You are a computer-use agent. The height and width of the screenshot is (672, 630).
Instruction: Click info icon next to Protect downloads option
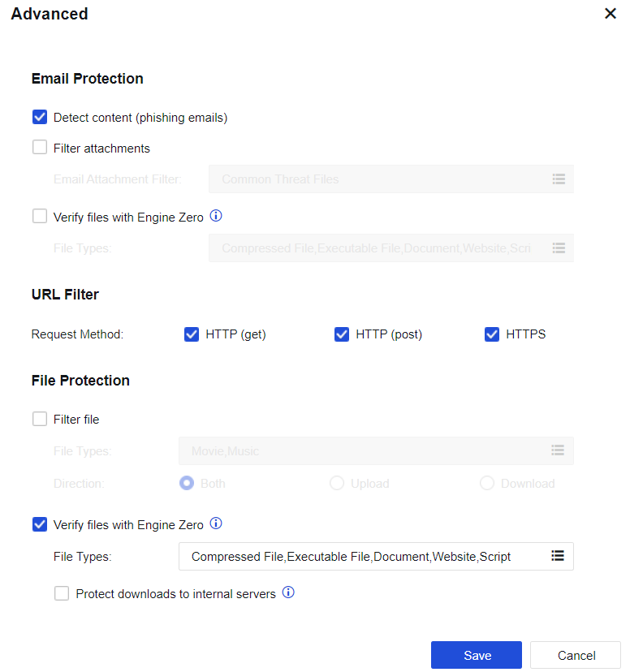[288, 593]
